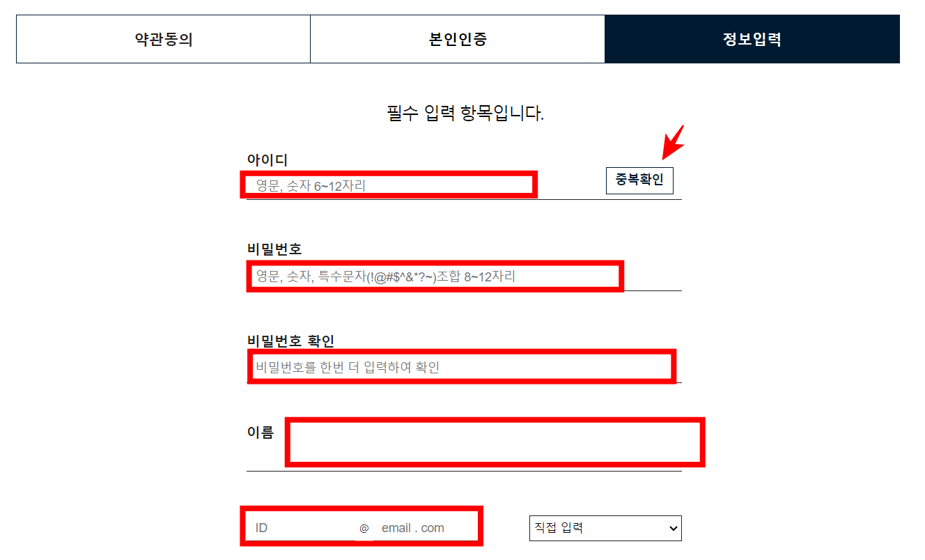Expand the email domain dropdown chevron arrow
Viewport: 925px width, 560px height.
(x=673, y=529)
